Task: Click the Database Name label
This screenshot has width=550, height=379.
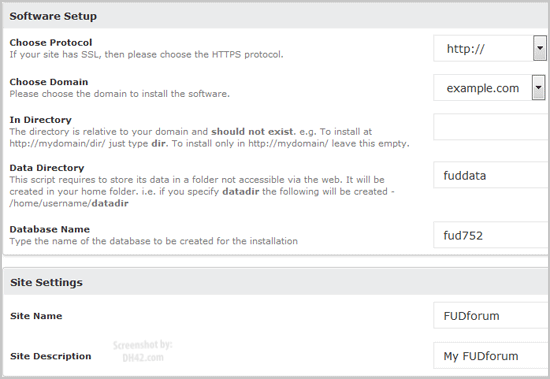Action: pyautogui.click(x=50, y=229)
